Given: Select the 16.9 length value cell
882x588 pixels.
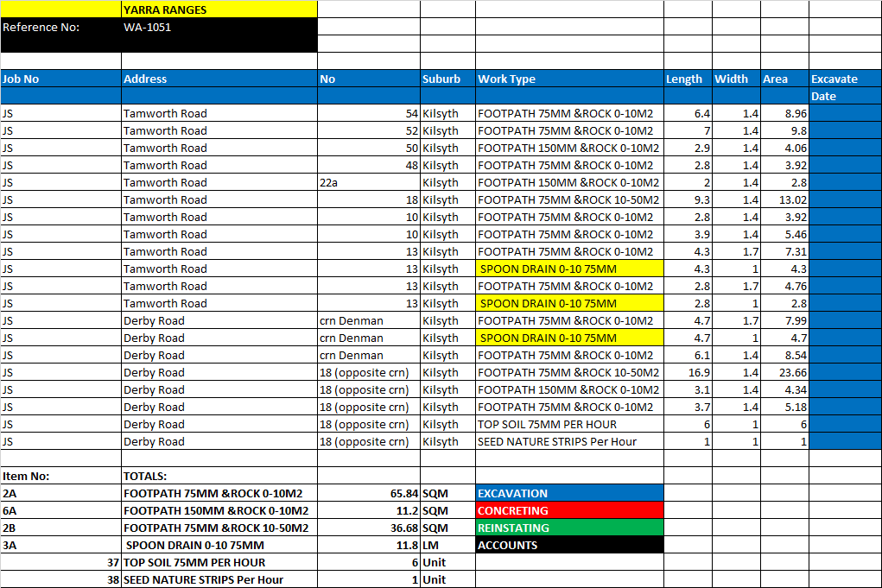Looking at the screenshot, I should click(x=687, y=372).
